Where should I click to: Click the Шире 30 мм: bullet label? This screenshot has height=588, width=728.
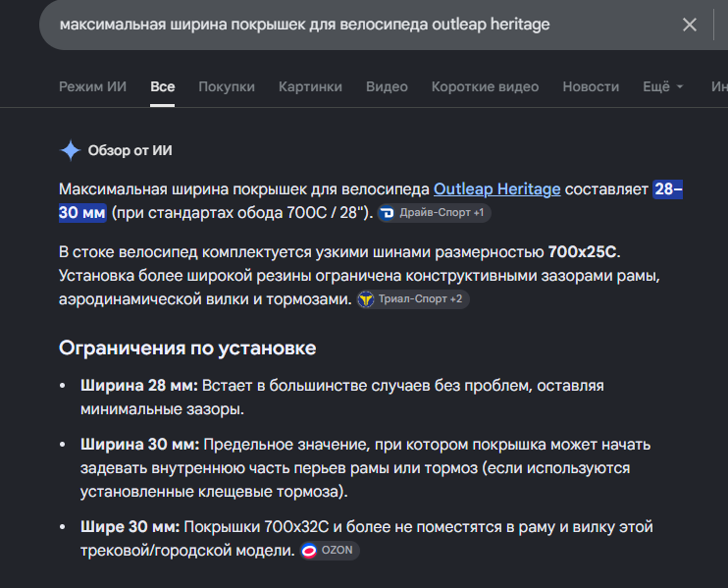pyautogui.click(x=130, y=527)
